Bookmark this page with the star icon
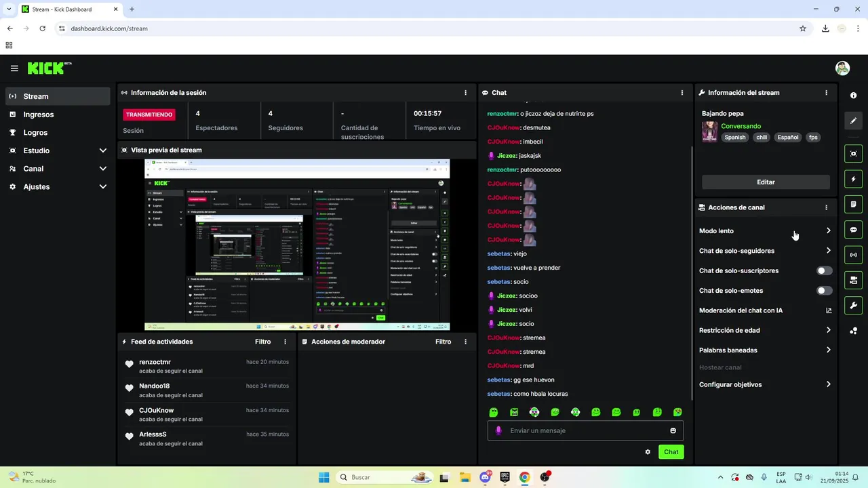The width and height of the screenshot is (868, 488). click(x=803, y=28)
